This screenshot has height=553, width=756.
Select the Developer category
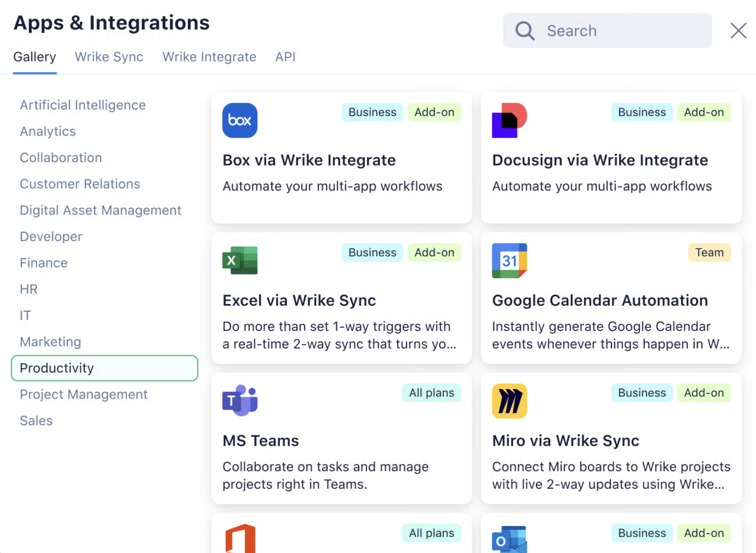pos(51,237)
